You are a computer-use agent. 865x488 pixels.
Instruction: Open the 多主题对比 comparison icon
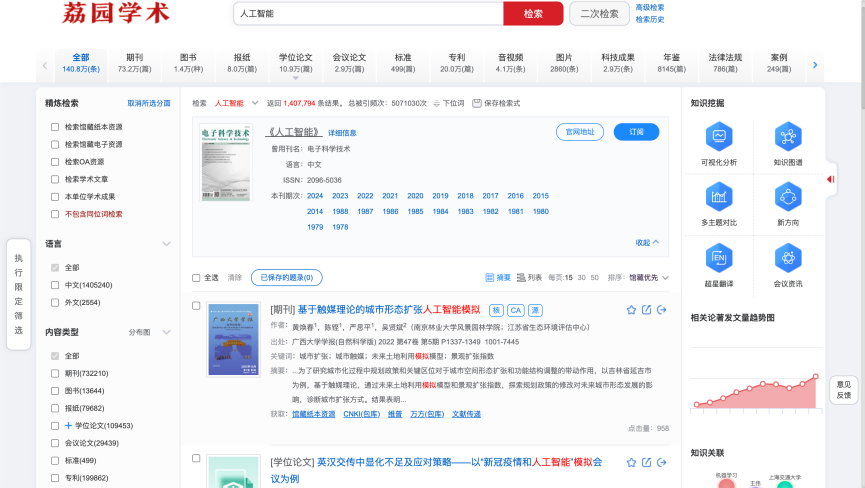click(719, 197)
